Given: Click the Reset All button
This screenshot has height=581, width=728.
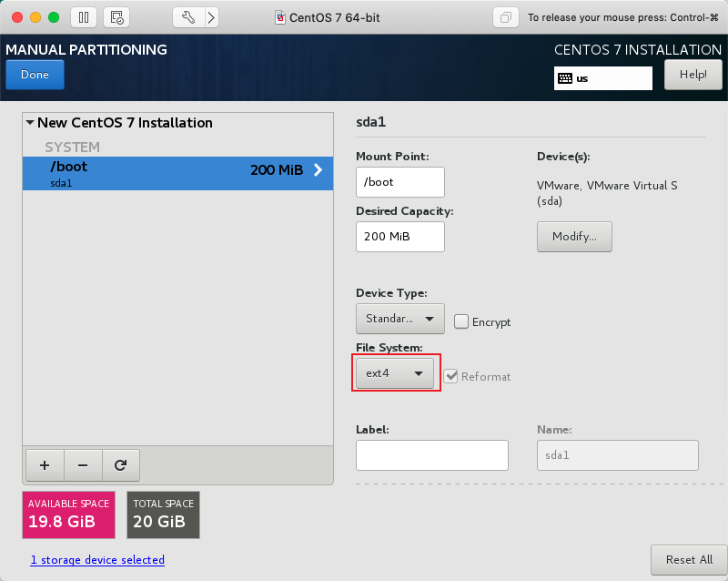Looking at the screenshot, I should tap(689, 560).
